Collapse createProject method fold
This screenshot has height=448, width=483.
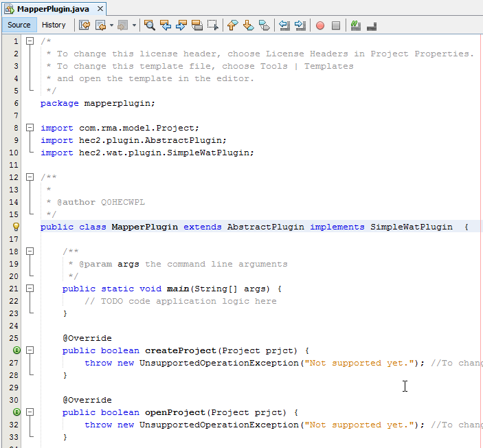pos(30,350)
